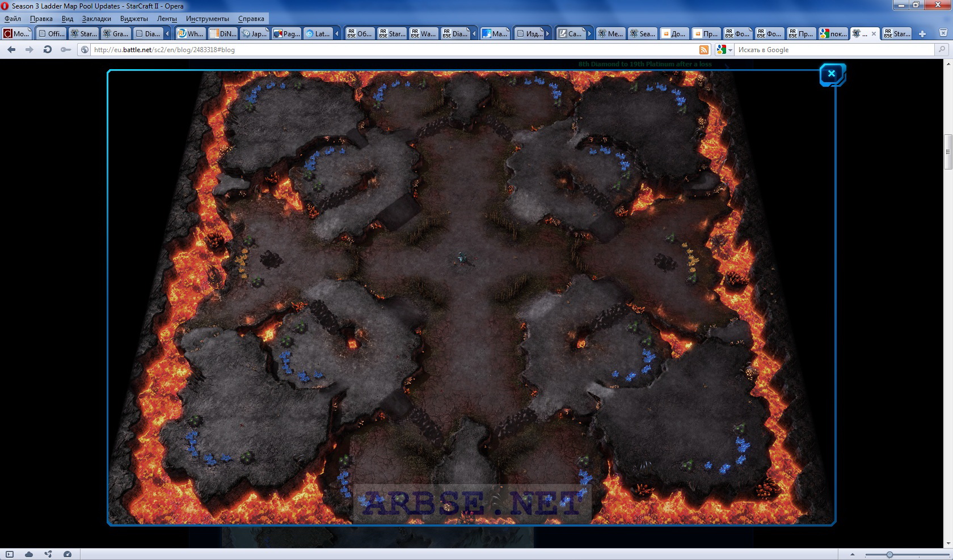Switch to the Sea... tab
Screen dimensions: 953x560
pyautogui.click(x=642, y=33)
